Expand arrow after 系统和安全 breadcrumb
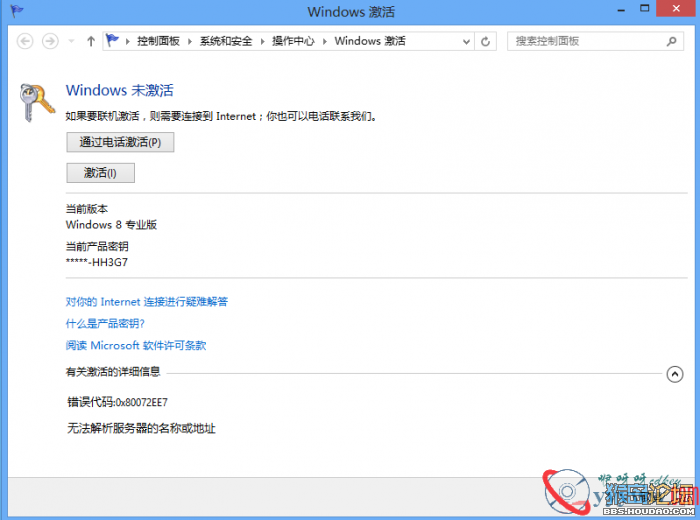 pos(262,42)
